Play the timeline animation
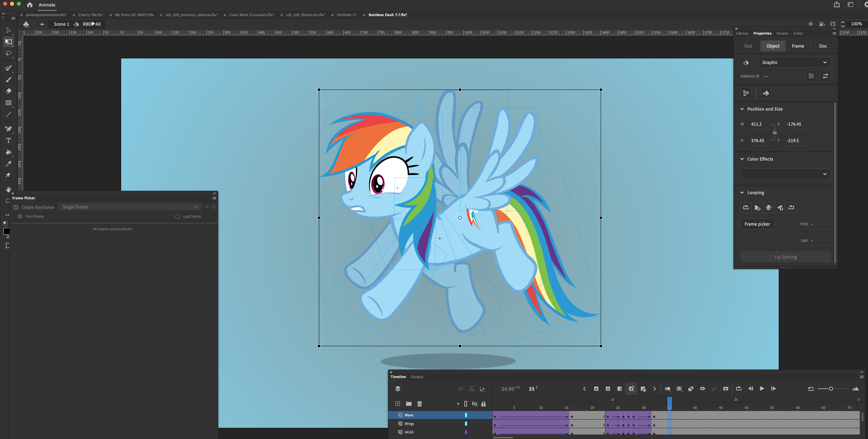This screenshot has height=439, width=868. pos(762,388)
